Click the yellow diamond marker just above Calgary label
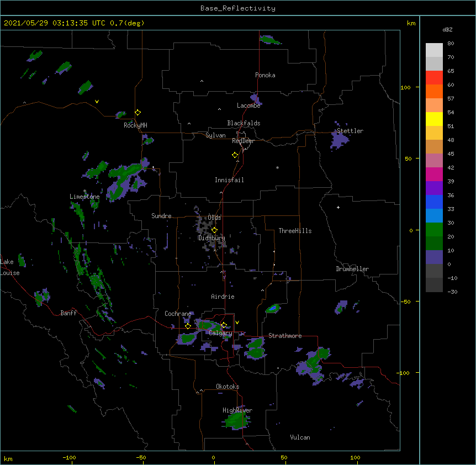This screenshot has width=476, height=465. 224,325
